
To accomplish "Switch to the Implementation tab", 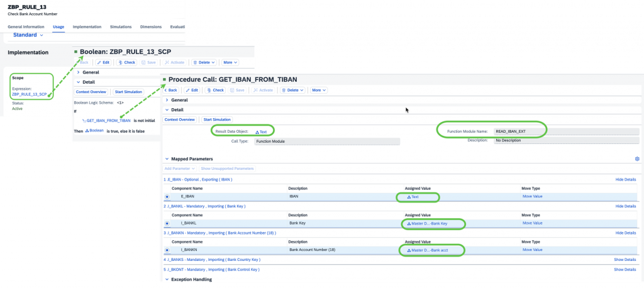I will [x=87, y=26].
